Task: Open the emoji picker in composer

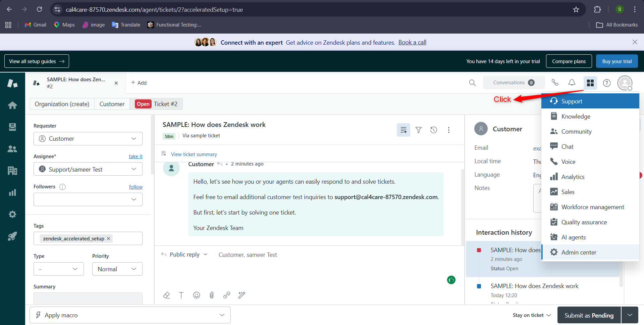Action: click(x=197, y=295)
